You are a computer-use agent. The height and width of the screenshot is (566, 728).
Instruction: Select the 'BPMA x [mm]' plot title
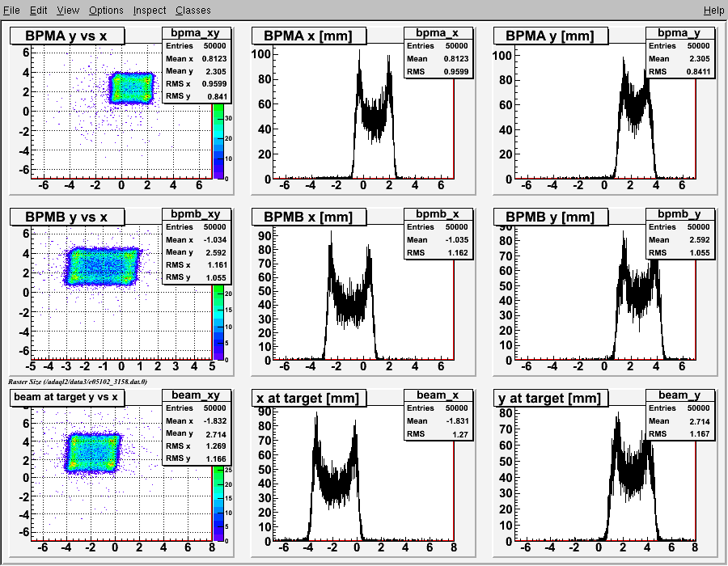pyautogui.click(x=308, y=36)
